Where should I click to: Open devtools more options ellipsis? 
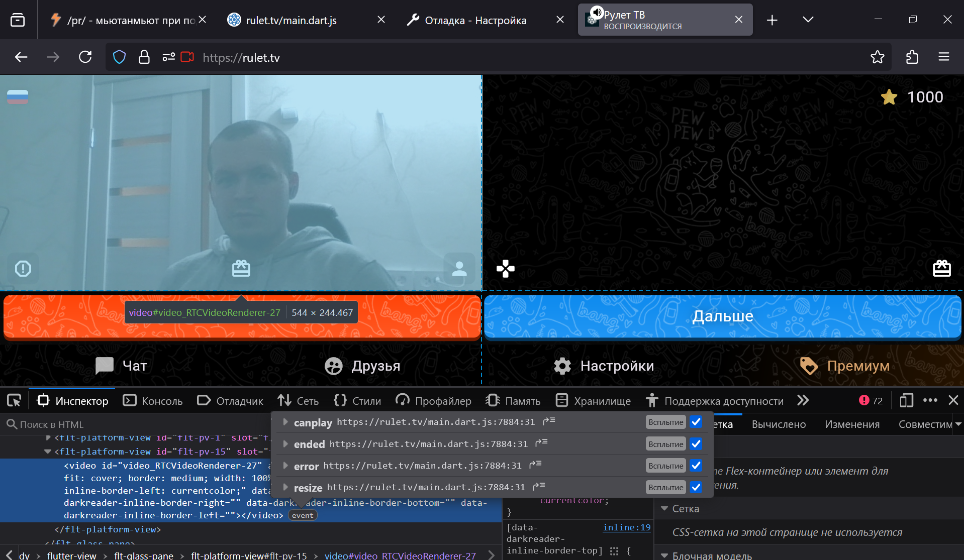tap(930, 400)
